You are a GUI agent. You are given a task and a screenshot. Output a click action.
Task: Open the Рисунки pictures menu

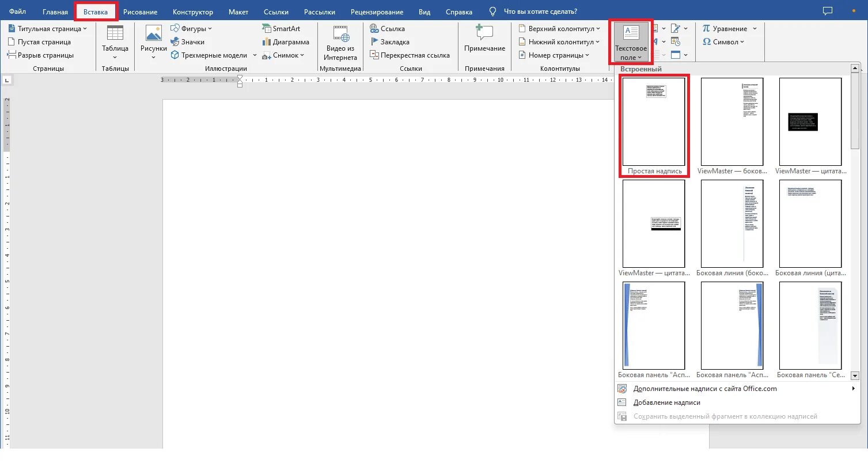154,42
